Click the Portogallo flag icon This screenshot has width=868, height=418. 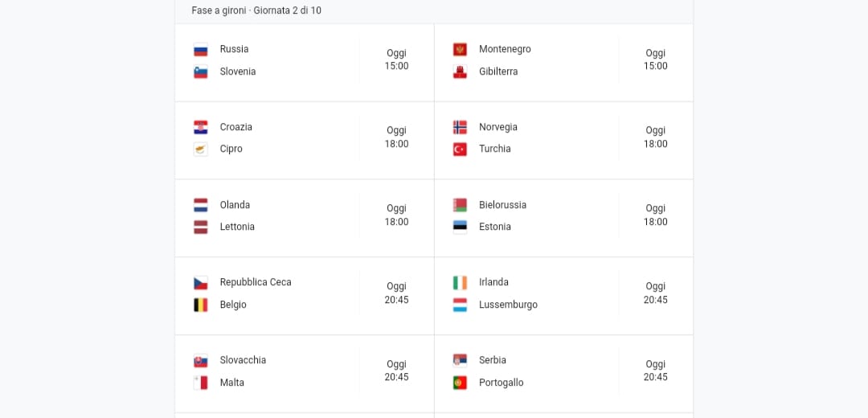[x=460, y=383]
